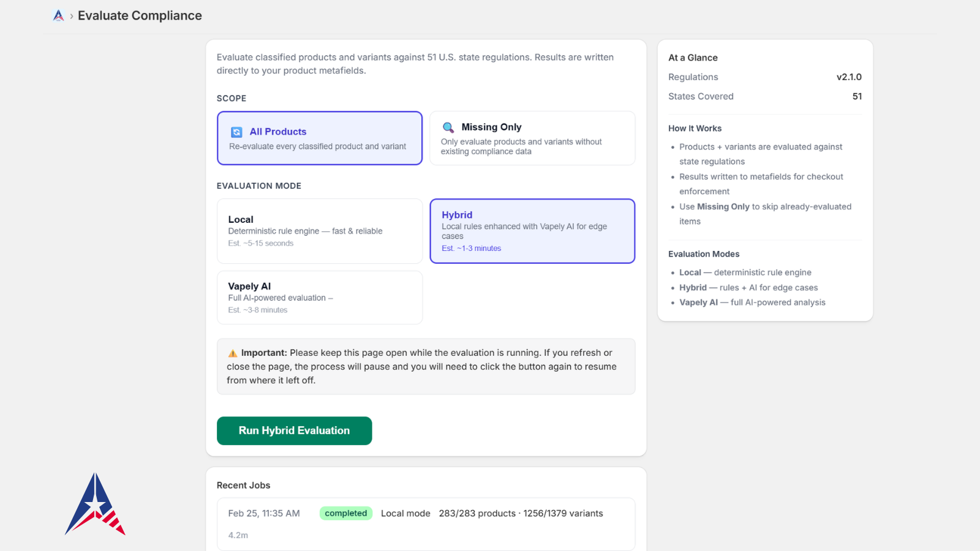Image resolution: width=980 pixels, height=551 pixels.
Task: Click the Recent Jobs section heading
Action: (243, 485)
